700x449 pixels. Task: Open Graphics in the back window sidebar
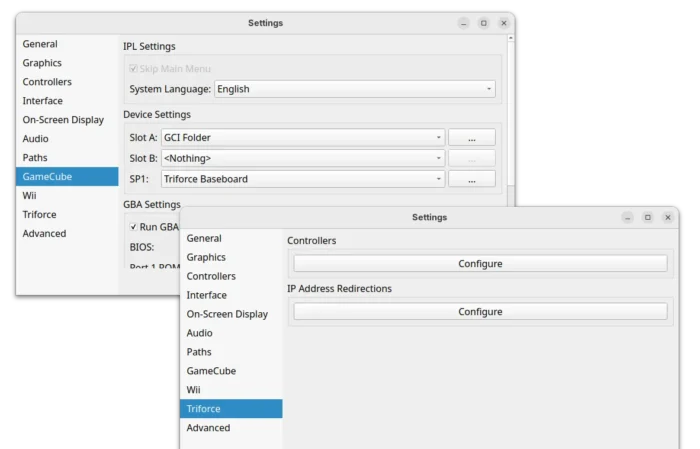coord(42,63)
